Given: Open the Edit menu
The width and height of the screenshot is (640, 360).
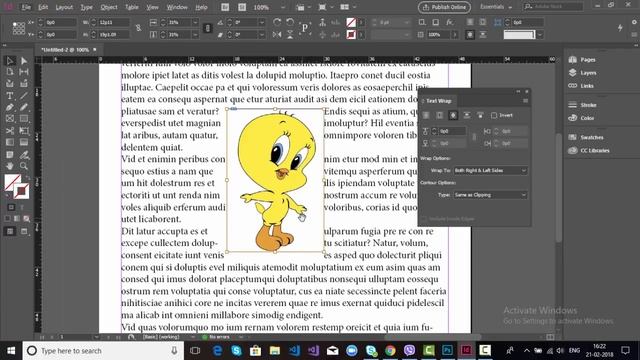Looking at the screenshot, I should [x=43, y=7].
